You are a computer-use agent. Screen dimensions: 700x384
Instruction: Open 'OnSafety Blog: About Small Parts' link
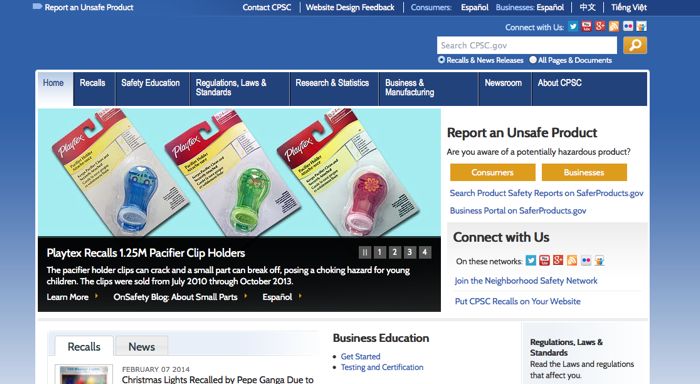[x=175, y=297]
